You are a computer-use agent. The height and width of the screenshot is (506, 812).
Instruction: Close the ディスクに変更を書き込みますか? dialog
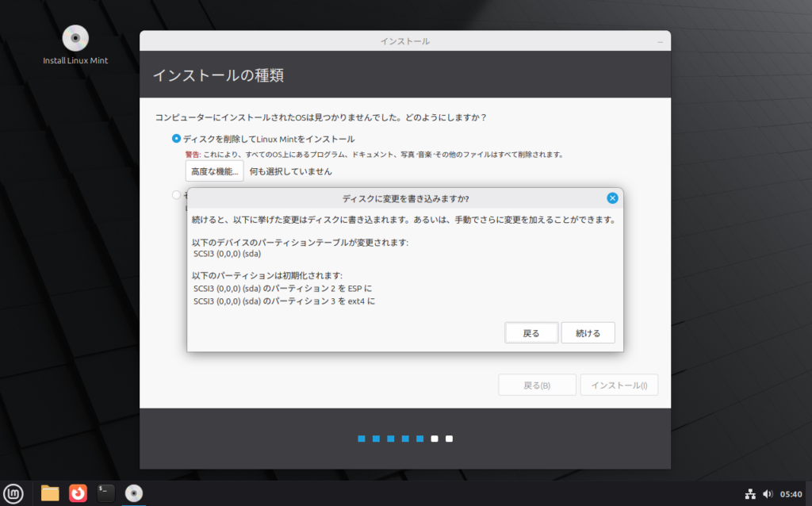point(612,198)
